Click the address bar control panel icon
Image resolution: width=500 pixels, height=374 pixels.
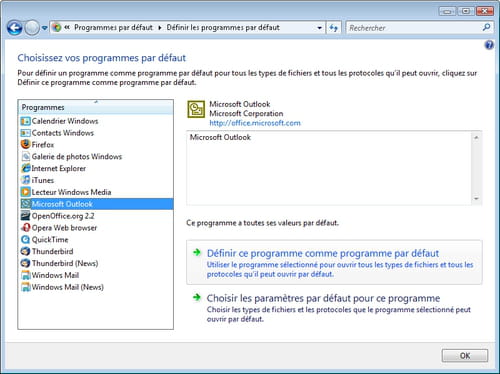57,28
